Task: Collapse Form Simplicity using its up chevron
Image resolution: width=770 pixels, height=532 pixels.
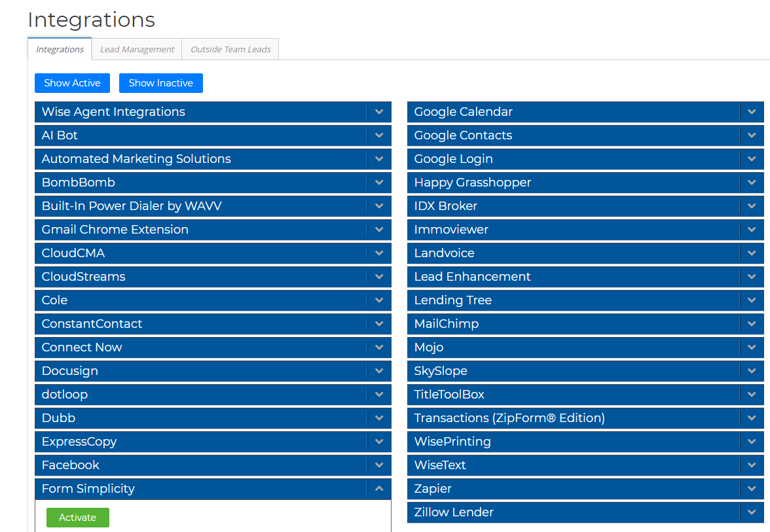Action: point(379,488)
